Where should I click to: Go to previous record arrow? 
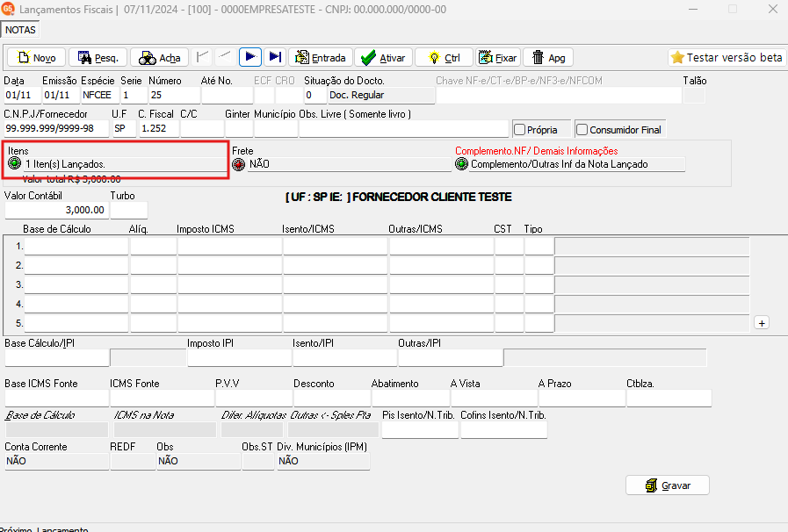pos(225,57)
